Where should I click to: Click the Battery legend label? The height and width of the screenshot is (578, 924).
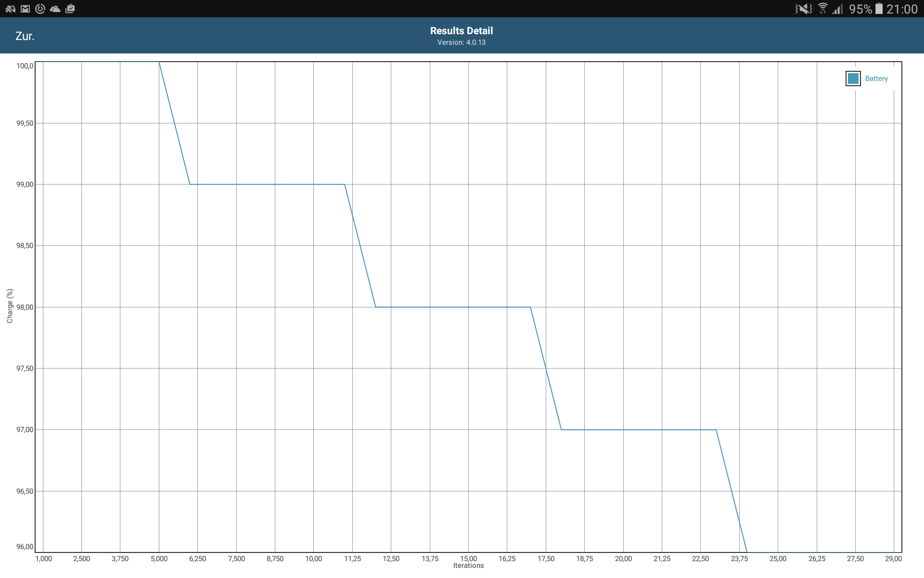(x=876, y=79)
